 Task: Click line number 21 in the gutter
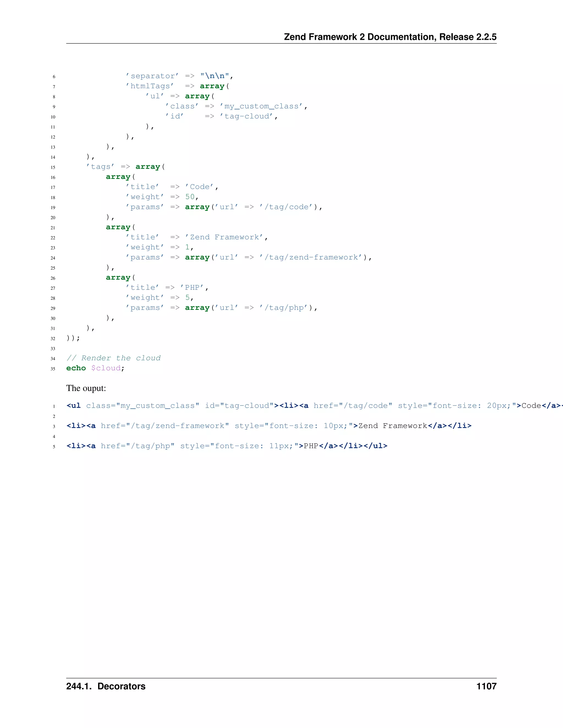(53, 228)
